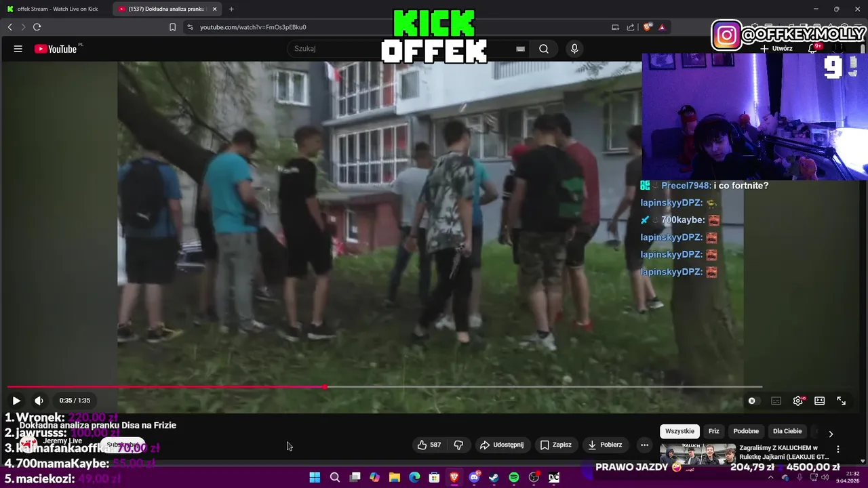868x488 pixels.
Task: Select the Dla Ciebie filter chip
Action: point(787,431)
